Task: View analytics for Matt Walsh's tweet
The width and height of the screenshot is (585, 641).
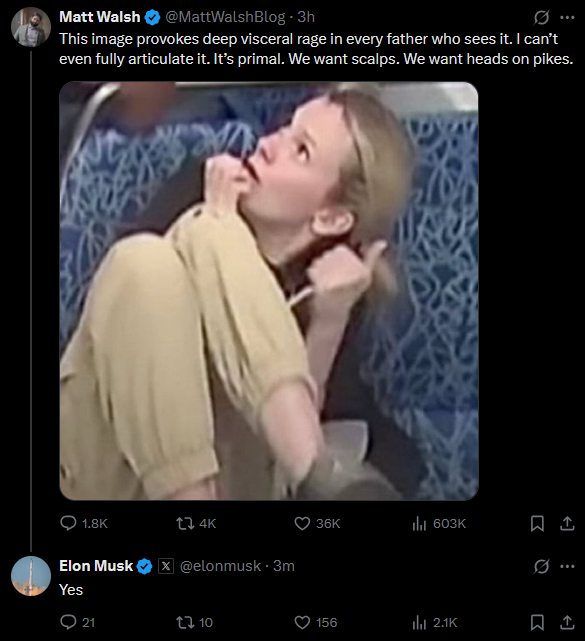Action: click(439, 523)
